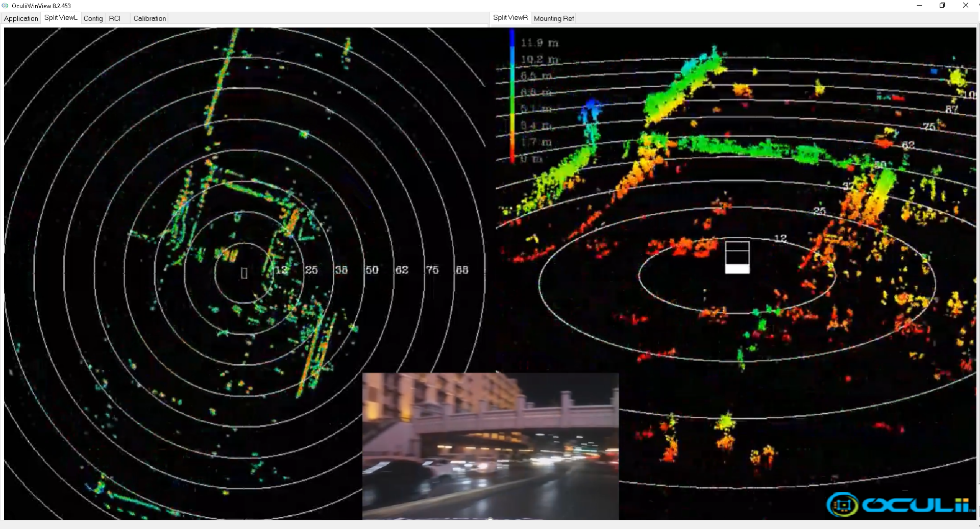The image size is (980, 529).
Task: Close the OculiiWinView window
Action: [965, 6]
